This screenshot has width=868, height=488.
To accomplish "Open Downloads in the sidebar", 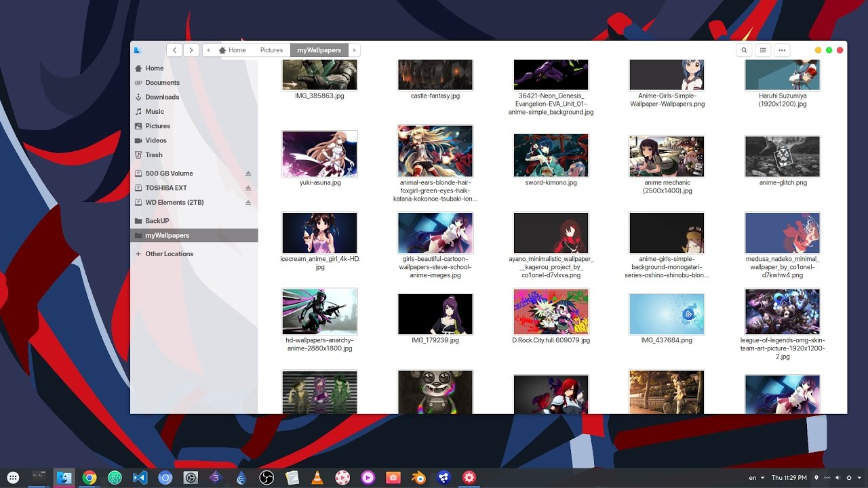I will (194, 97).
